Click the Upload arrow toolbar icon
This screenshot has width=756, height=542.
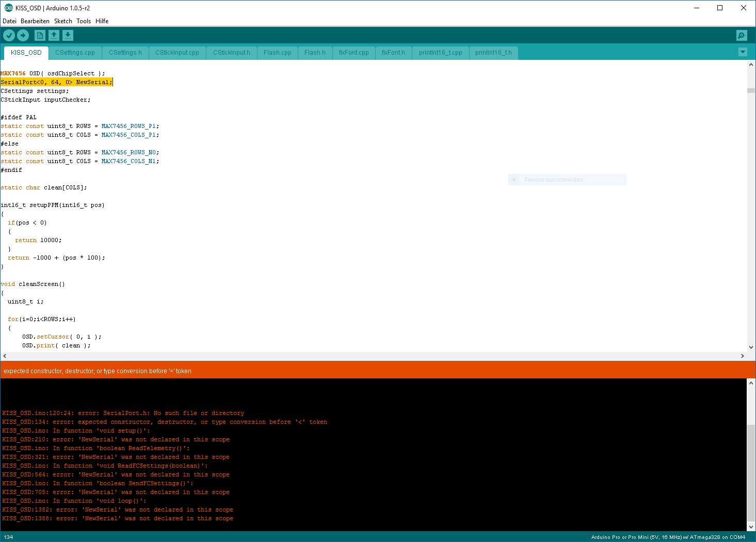pos(23,35)
